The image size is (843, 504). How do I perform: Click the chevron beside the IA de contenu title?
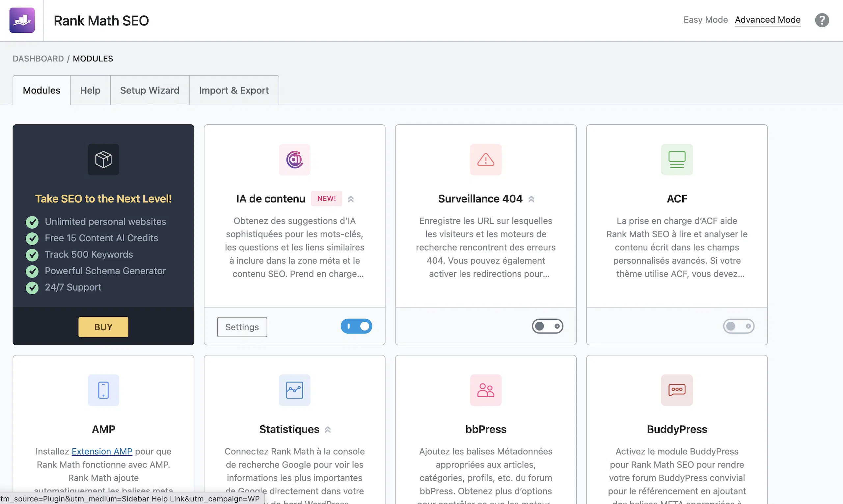point(351,199)
